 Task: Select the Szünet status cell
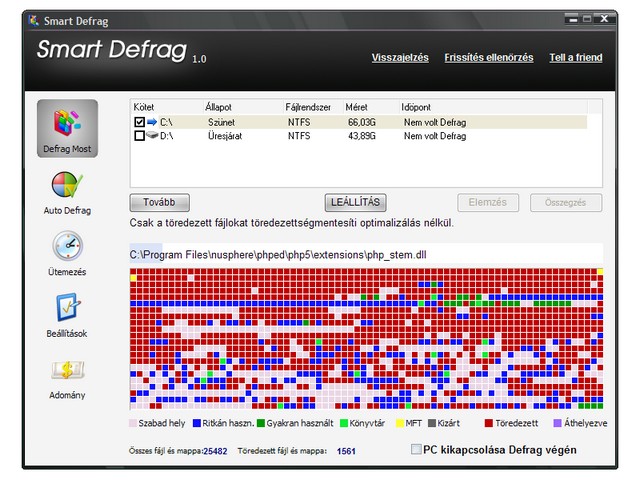[x=221, y=122]
